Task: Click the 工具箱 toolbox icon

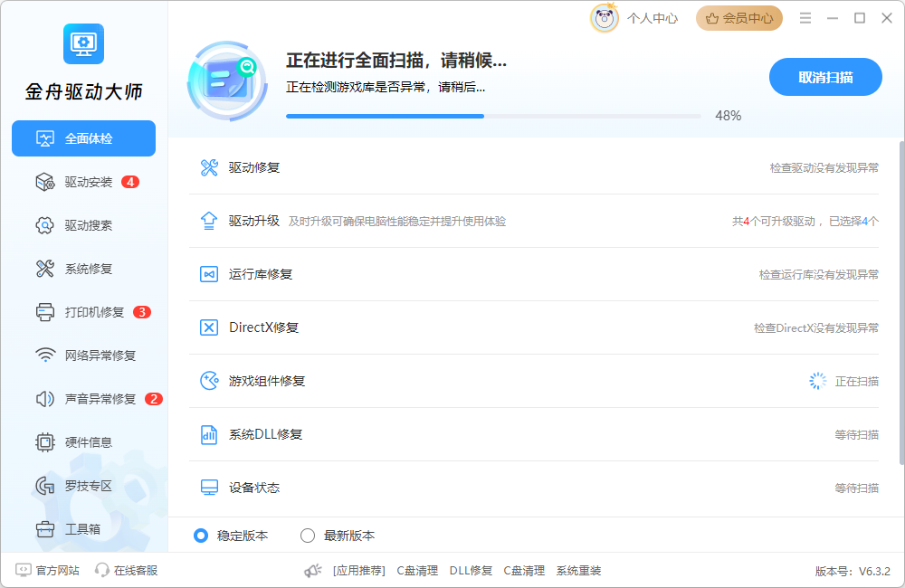Action: [45, 529]
